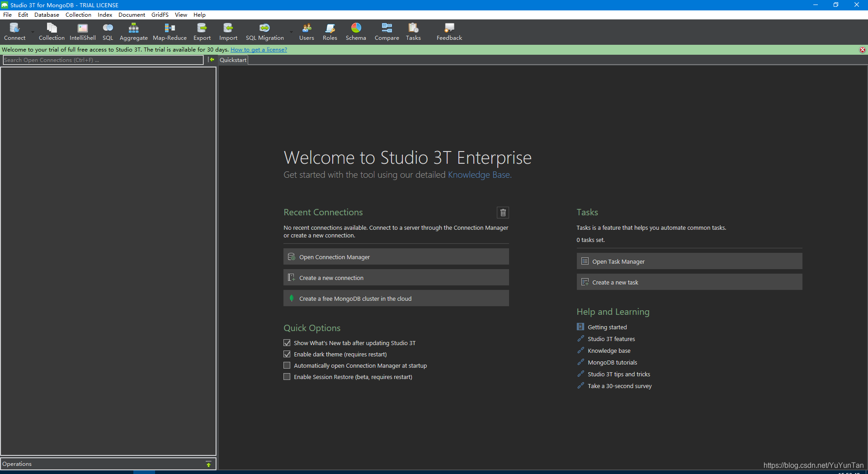
Task: Click the 'How to get a license?' link
Action: (x=259, y=50)
